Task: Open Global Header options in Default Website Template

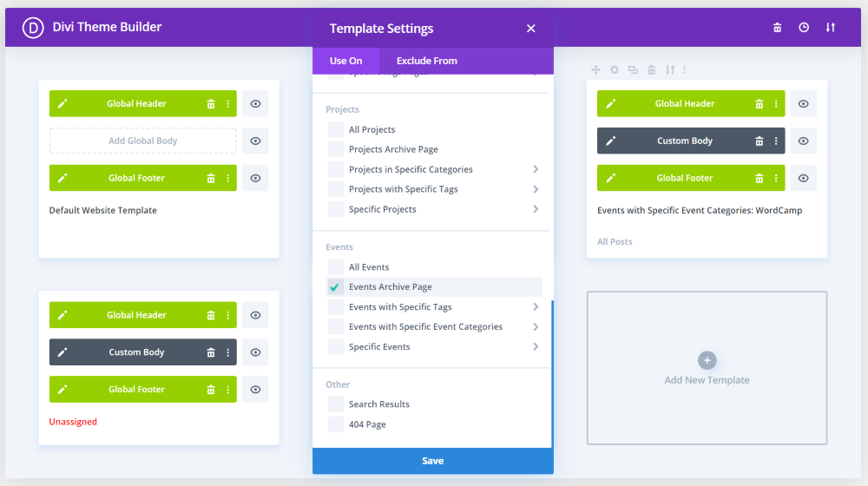Action: 227,103
